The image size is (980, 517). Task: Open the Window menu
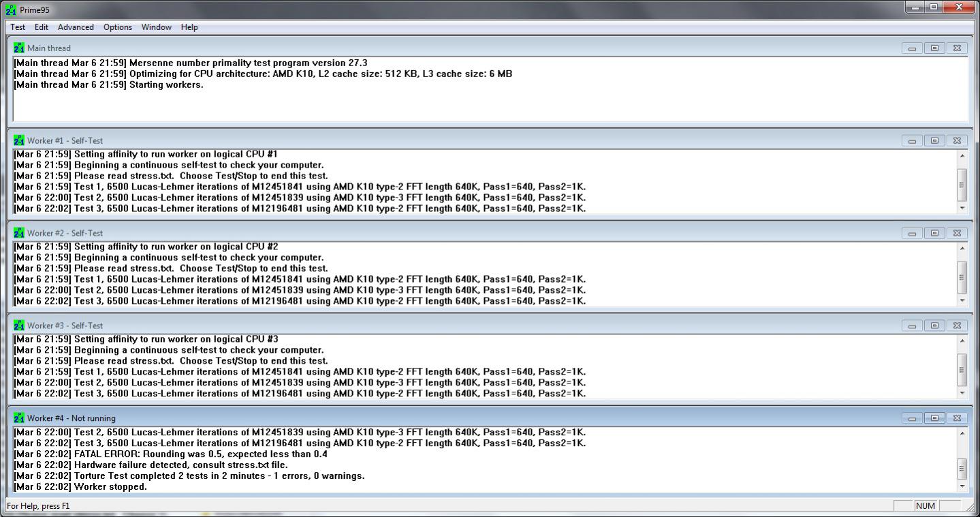coord(156,27)
